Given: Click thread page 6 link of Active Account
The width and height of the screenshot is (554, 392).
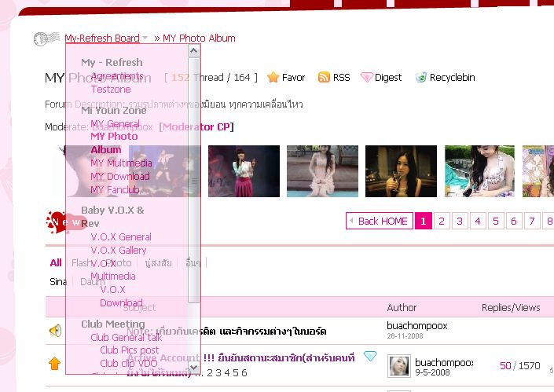Looking at the screenshot, I should point(244,372).
